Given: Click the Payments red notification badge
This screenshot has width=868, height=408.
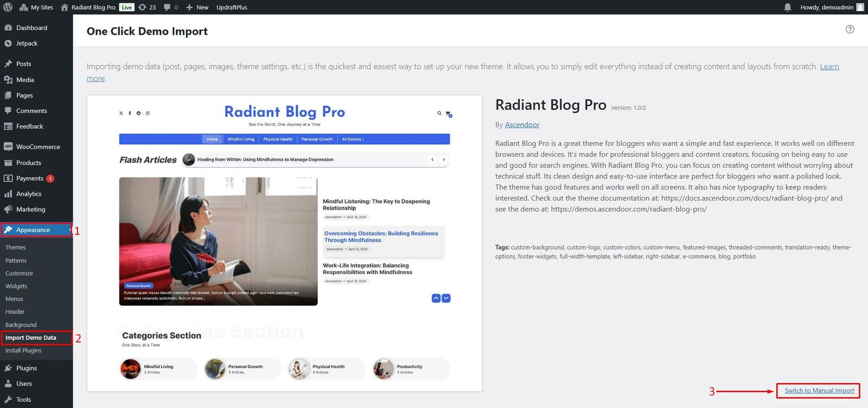Looking at the screenshot, I should 50,178.
